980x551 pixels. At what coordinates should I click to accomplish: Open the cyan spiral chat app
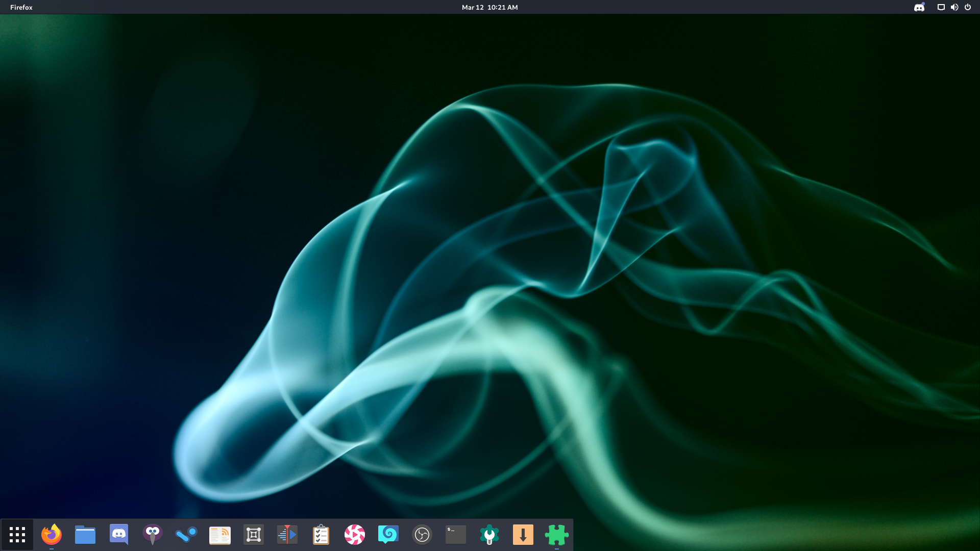point(388,535)
